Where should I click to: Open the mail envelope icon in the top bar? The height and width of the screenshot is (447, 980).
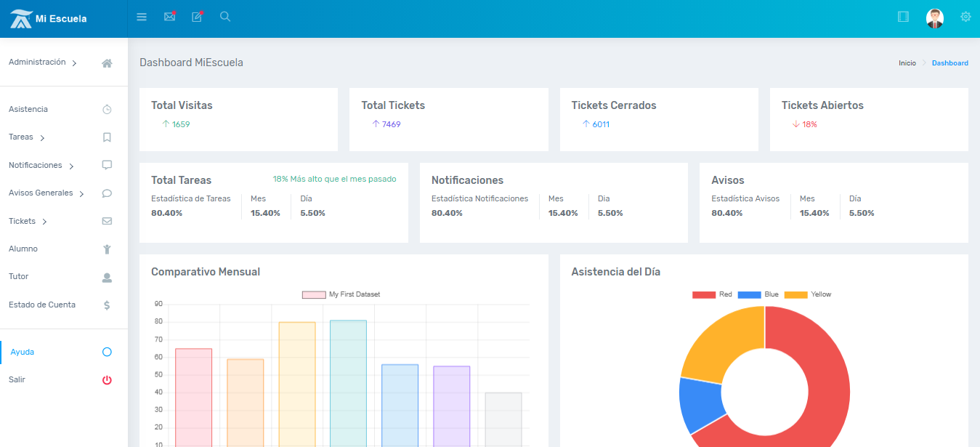pos(169,17)
